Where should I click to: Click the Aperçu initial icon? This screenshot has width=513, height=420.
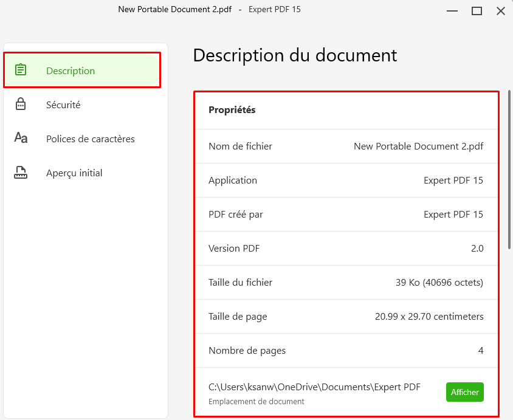tap(21, 173)
